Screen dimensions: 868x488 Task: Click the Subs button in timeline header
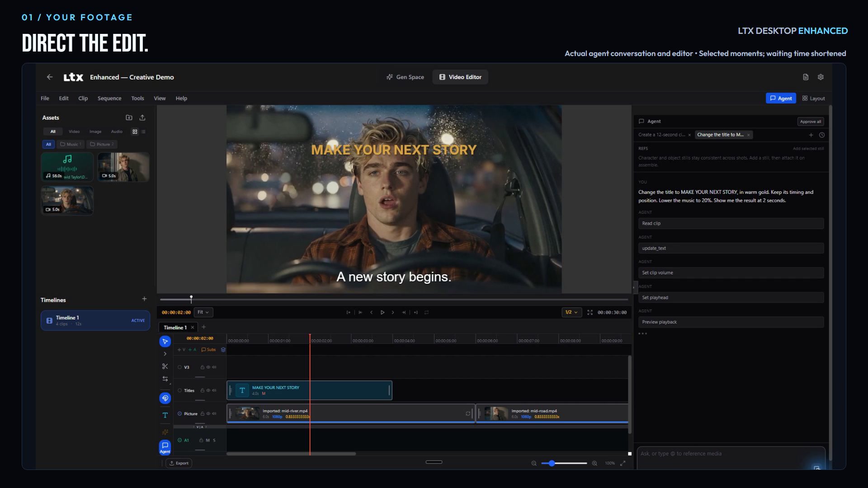pos(208,350)
